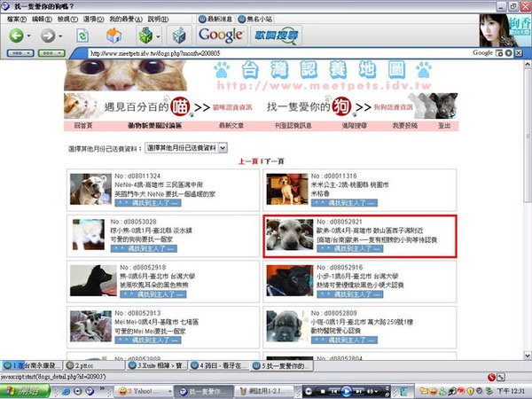Expand the 選擇其他月份已送養資料 month dropdown
This screenshot has height=399, width=532.
click(x=186, y=148)
